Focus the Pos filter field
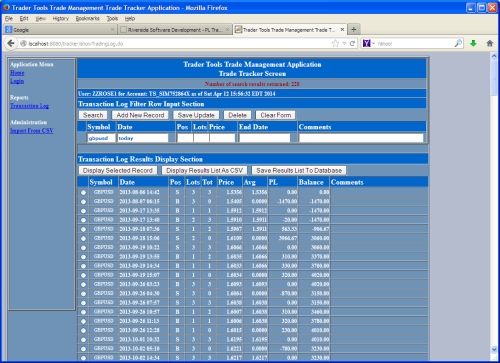The height and width of the screenshot is (363, 500). [185, 138]
